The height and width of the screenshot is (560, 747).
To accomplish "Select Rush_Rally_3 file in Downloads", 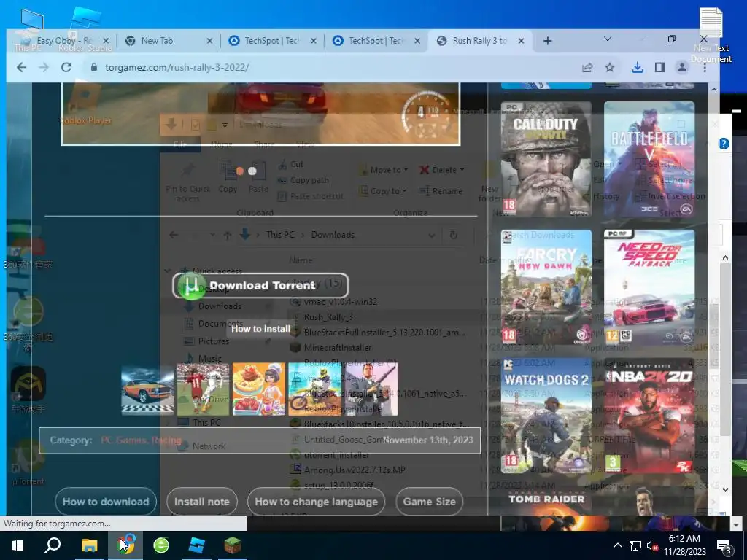I will tap(329, 317).
